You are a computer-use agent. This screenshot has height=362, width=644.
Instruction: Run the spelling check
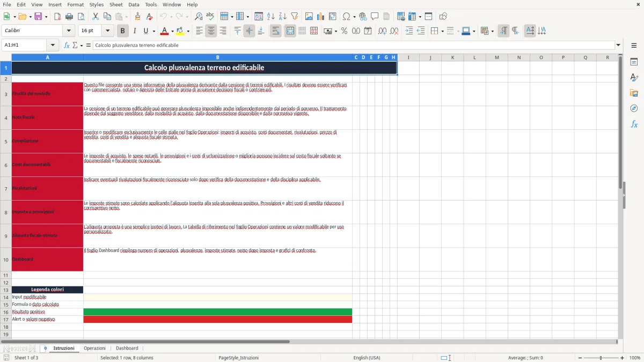pos(210,17)
